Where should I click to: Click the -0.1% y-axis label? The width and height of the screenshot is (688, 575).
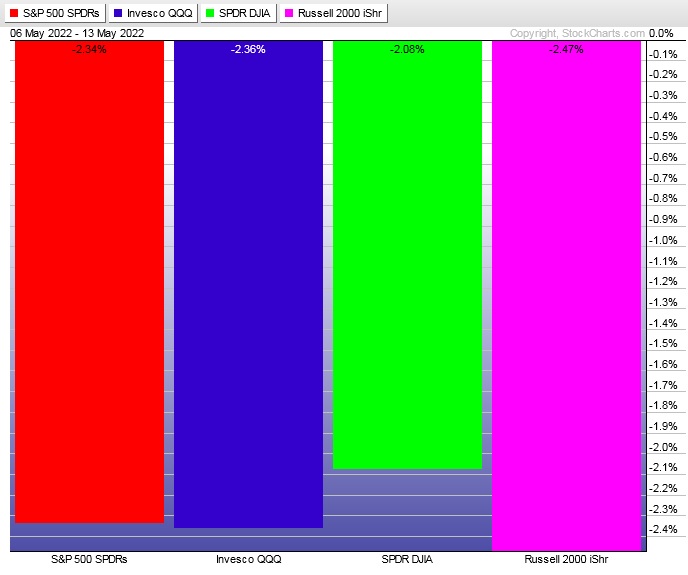tap(663, 54)
